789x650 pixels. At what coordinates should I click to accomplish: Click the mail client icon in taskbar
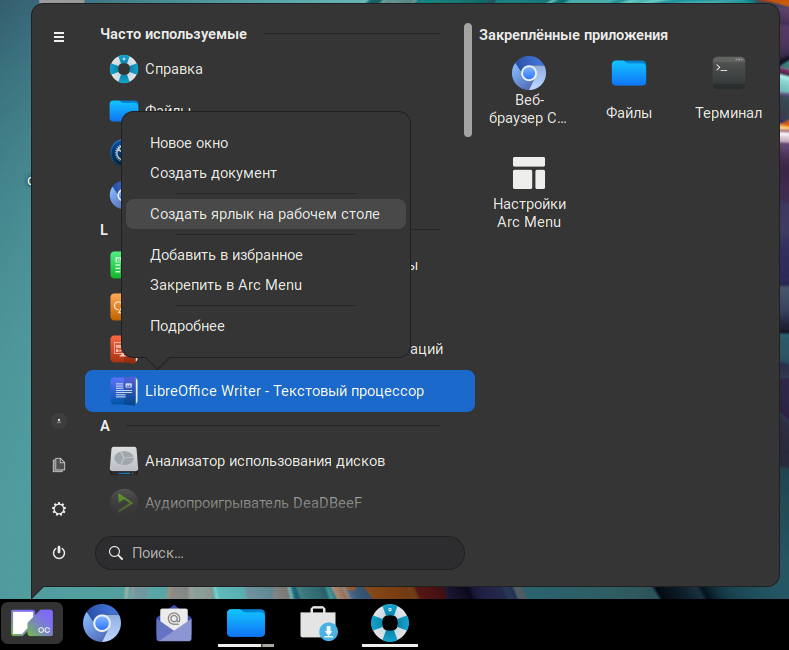click(x=174, y=623)
